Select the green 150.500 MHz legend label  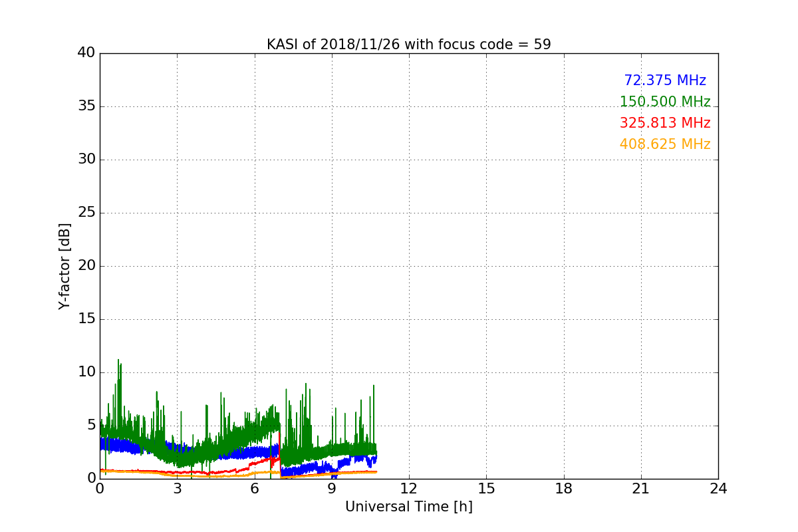point(665,102)
